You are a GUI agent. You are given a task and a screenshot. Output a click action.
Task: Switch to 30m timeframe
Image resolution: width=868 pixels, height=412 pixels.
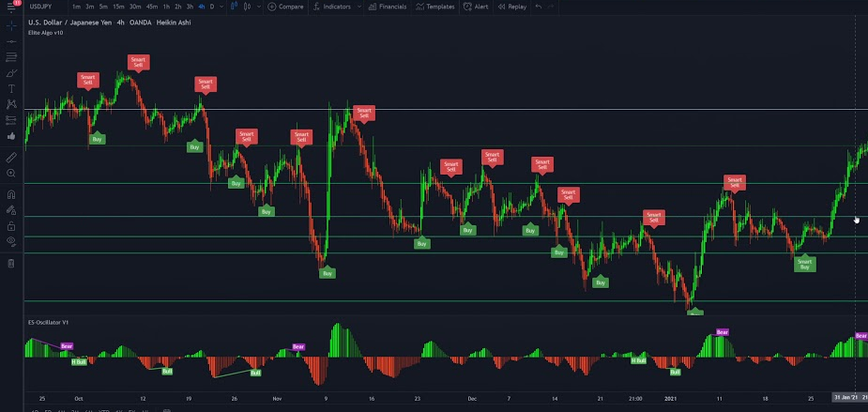[x=135, y=7]
